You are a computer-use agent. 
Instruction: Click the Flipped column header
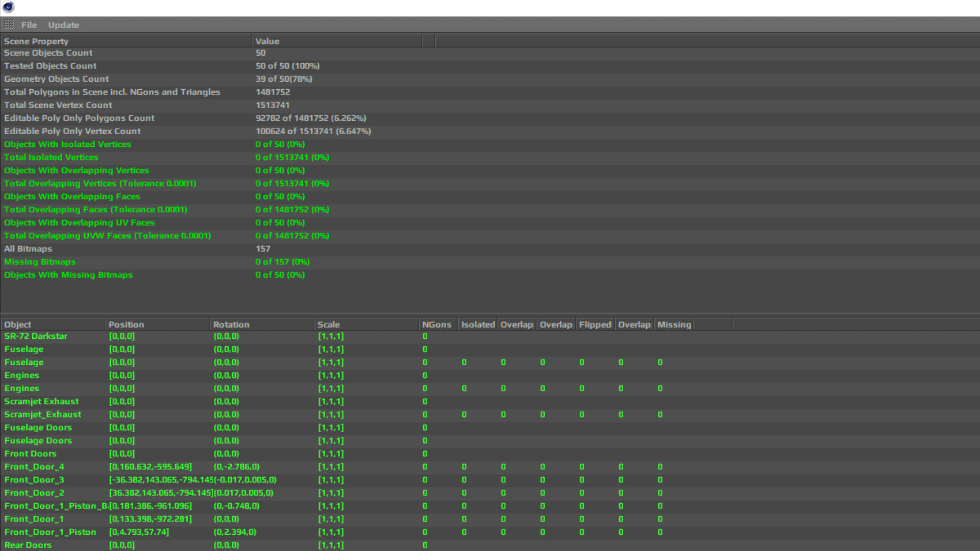(595, 324)
